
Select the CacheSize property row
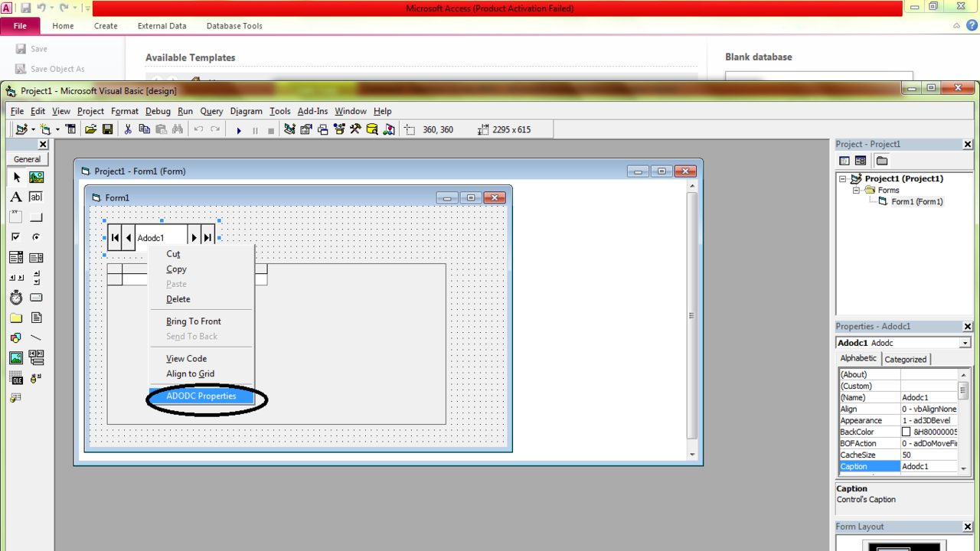pos(898,455)
